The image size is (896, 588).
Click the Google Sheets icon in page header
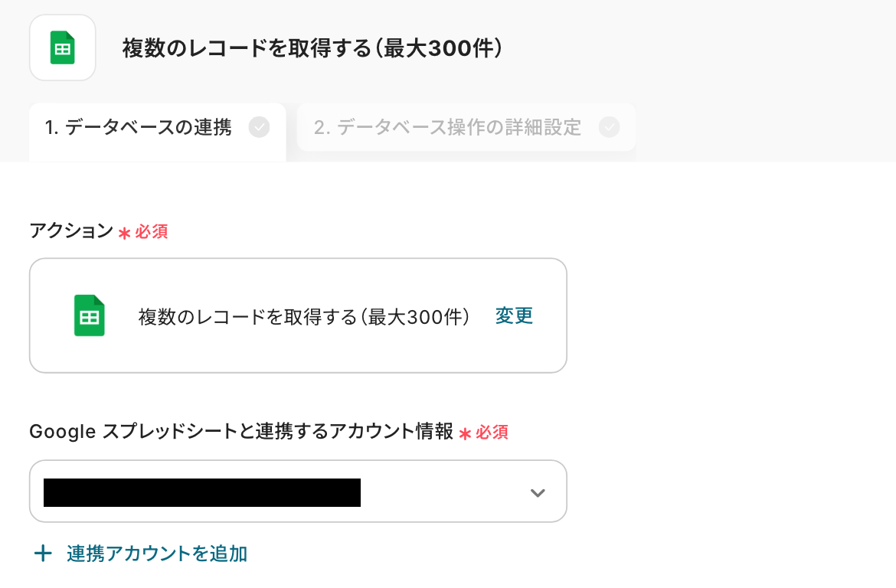(62, 47)
